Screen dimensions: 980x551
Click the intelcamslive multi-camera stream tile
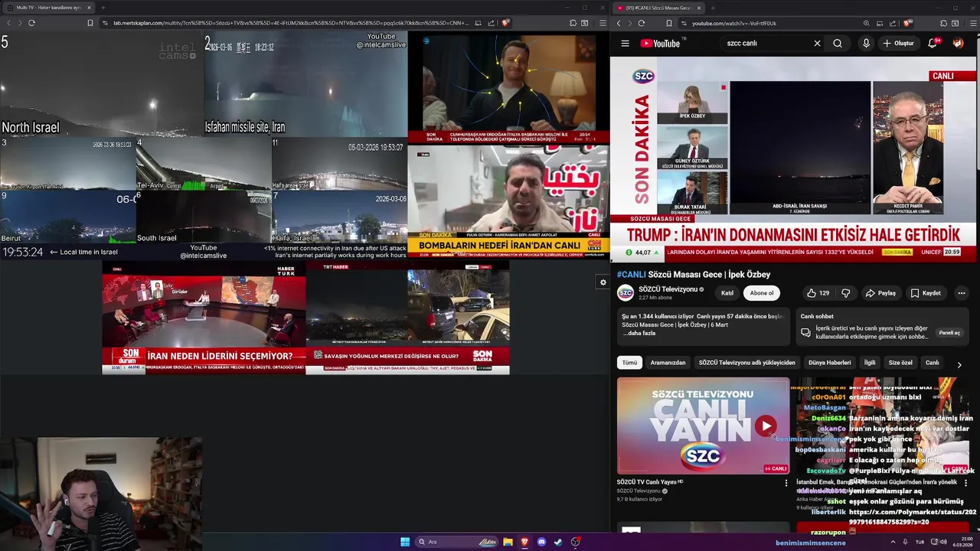click(x=204, y=145)
